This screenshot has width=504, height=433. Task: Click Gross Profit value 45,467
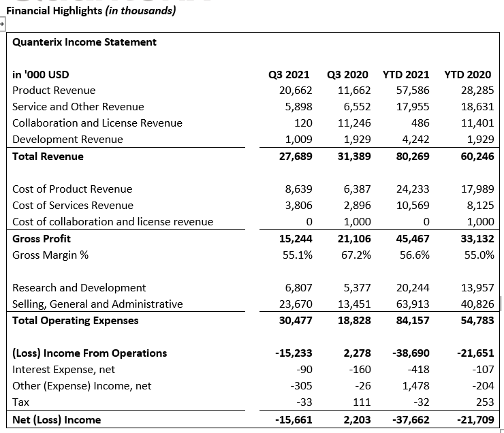point(412,239)
